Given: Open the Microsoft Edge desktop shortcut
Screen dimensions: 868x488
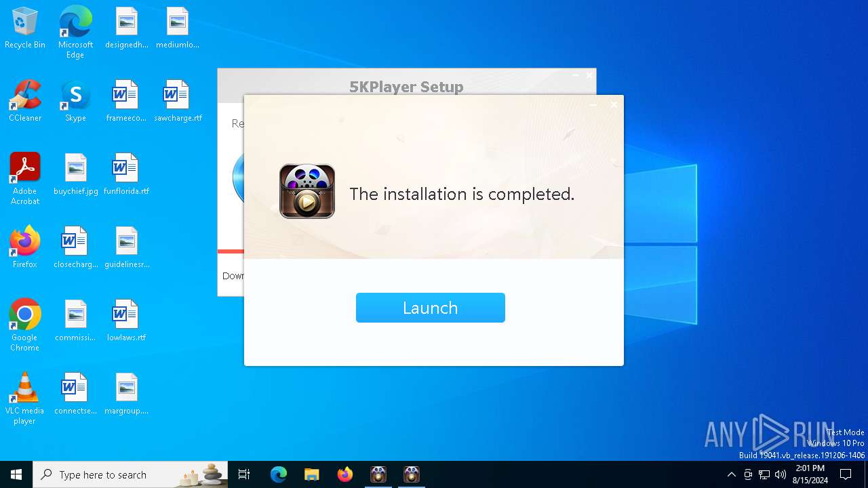Looking at the screenshot, I should point(75,32).
